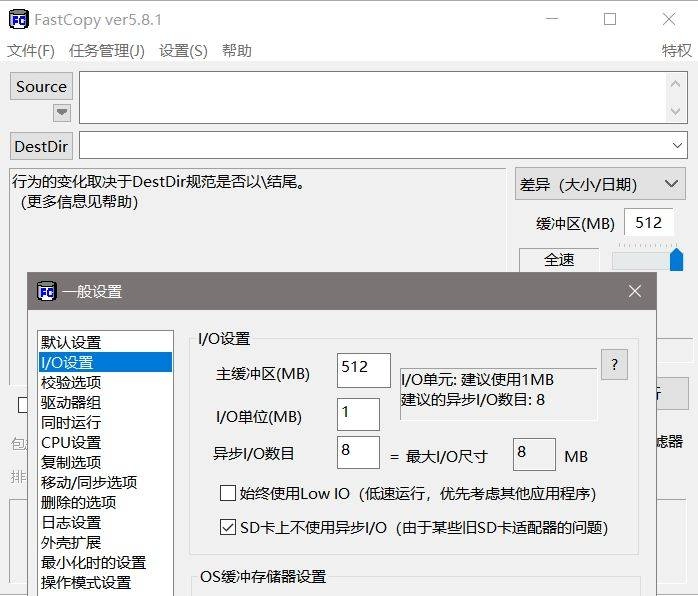
Task: Open the 帮助 menu
Action: pos(237,51)
